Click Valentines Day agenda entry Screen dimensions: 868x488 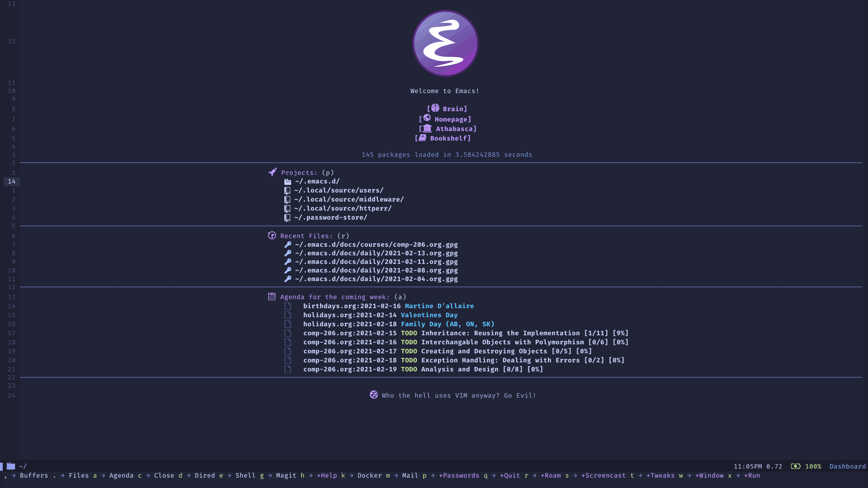(429, 314)
